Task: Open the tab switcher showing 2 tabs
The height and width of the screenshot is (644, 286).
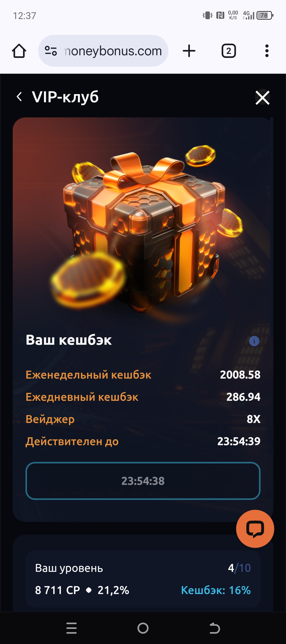Action: tap(229, 51)
